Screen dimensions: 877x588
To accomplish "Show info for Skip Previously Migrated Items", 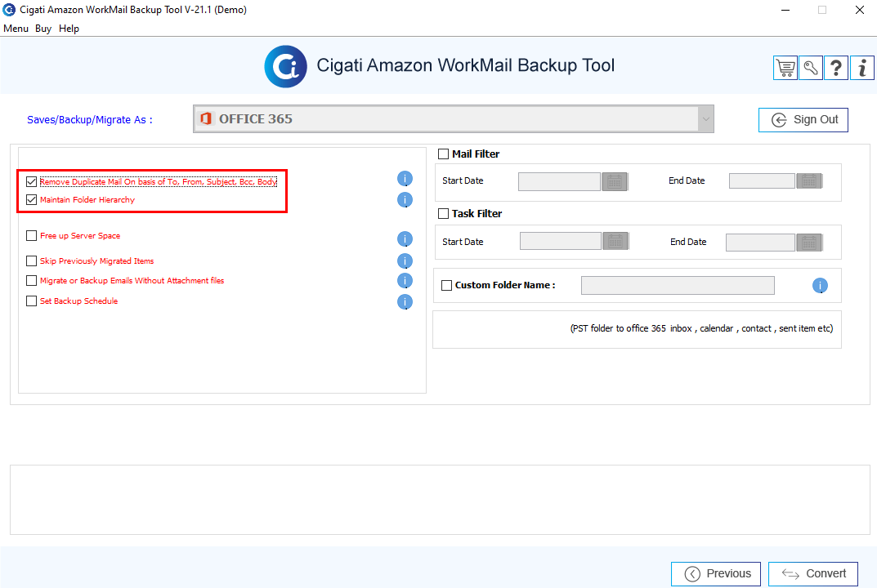I will point(405,261).
